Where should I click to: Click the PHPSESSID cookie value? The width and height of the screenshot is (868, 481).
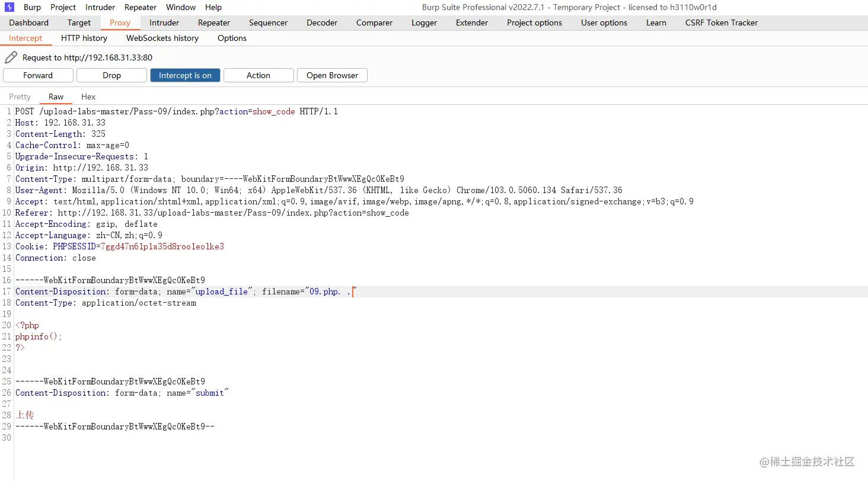pos(162,246)
